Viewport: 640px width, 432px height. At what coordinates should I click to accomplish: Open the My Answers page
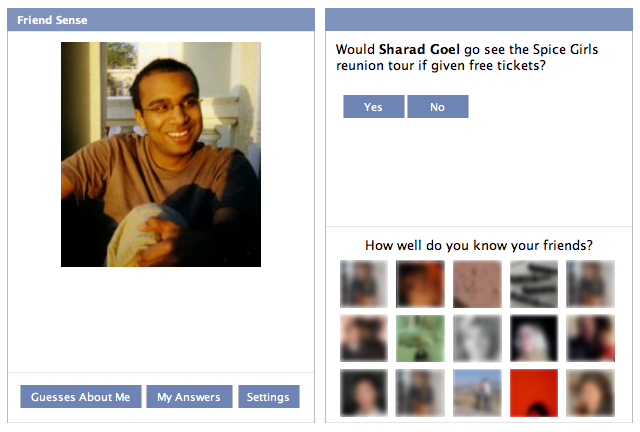(x=189, y=396)
